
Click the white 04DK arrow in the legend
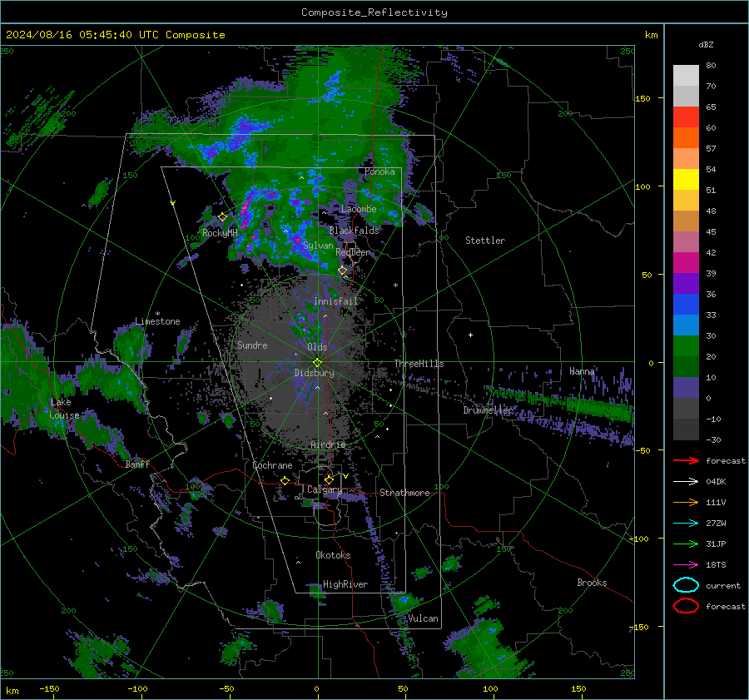click(686, 482)
